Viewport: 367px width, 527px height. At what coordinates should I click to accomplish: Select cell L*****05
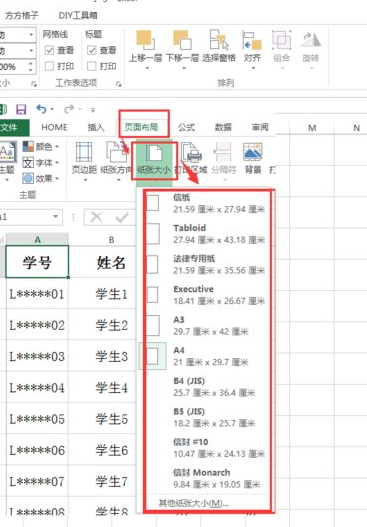tap(37, 419)
